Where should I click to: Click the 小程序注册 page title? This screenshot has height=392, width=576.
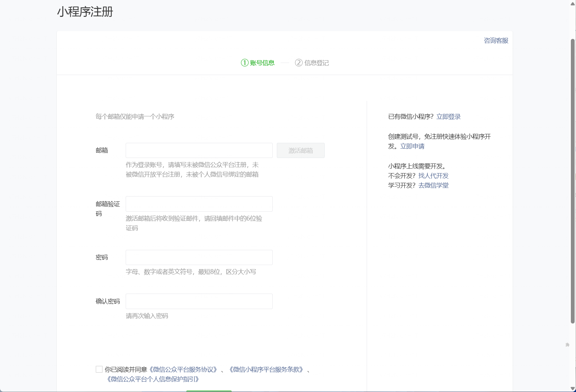click(x=85, y=12)
